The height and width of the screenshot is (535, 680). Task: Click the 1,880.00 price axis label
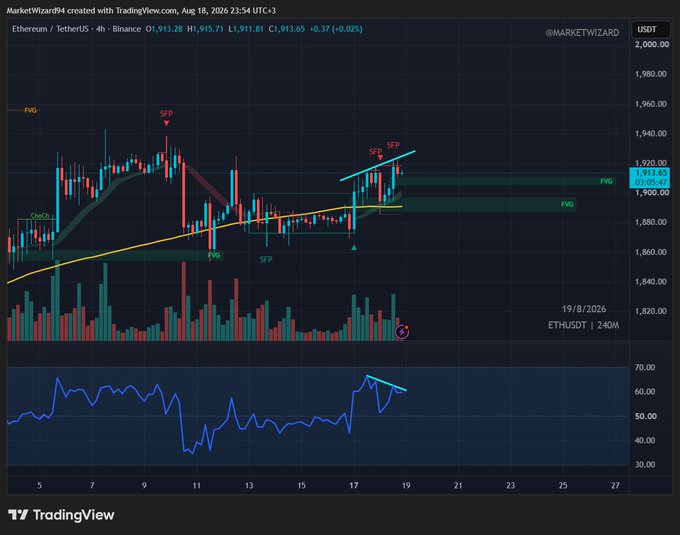[651, 222]
